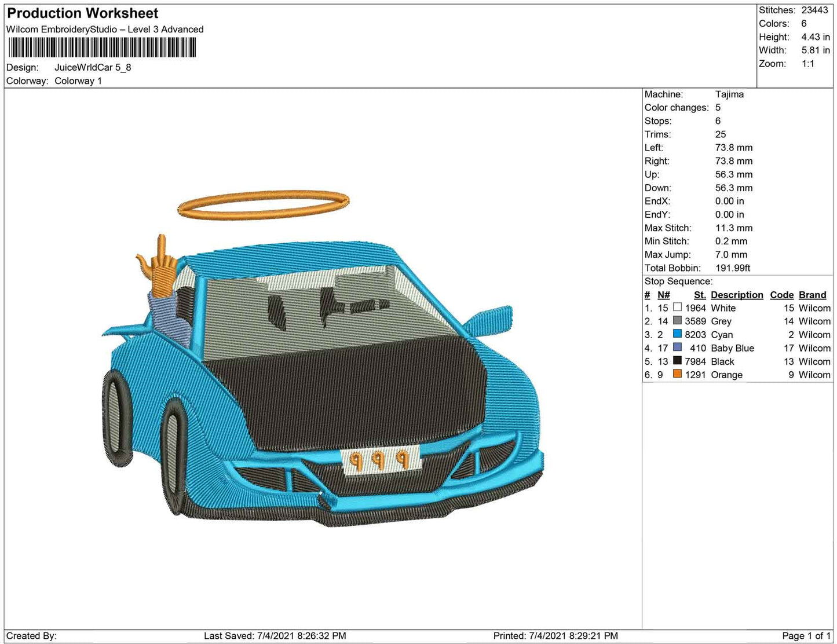Viewport: 837px width, 644px height.
Task: Click the 'St.' column header
Action: tap(700, 295)
